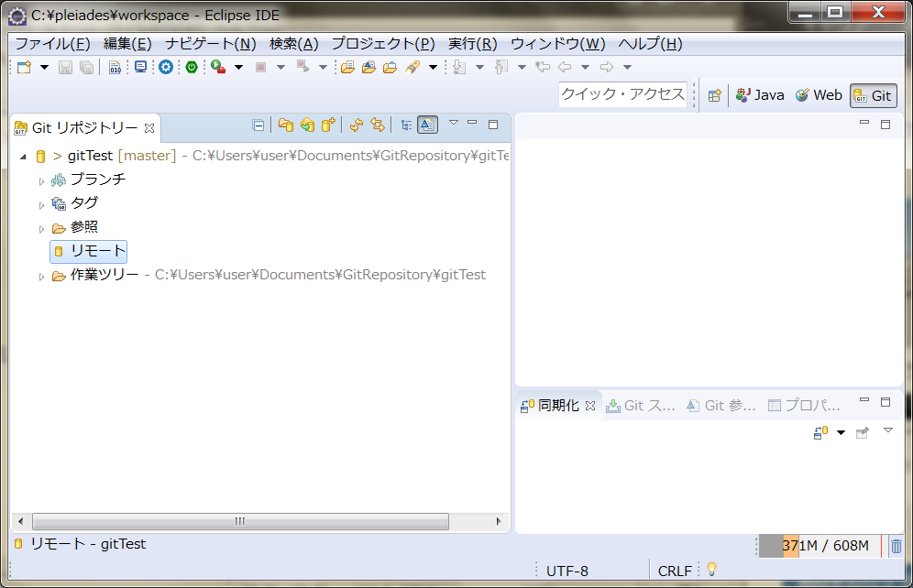This screenshot has width=913, height=588.
Task: Click the Search pen toolbar icon
Action: [x=412, y=67]
